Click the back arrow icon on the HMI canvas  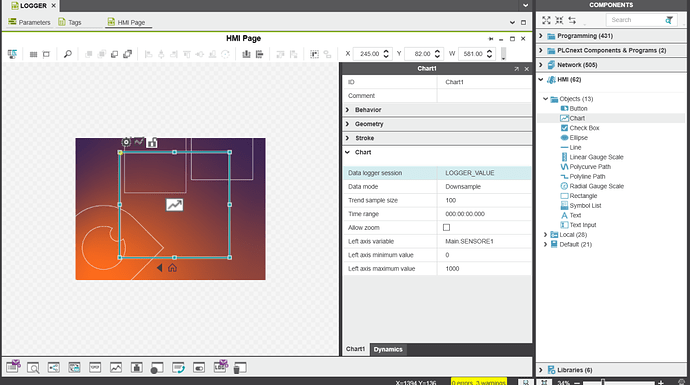[x=159, y=268]
